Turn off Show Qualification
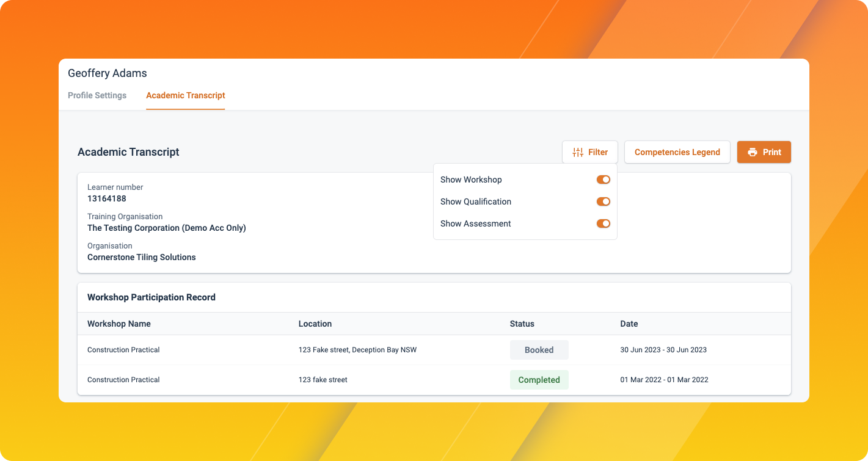This screenshot has height=461, width=868. pyautogui.click(x=604, y=201)
